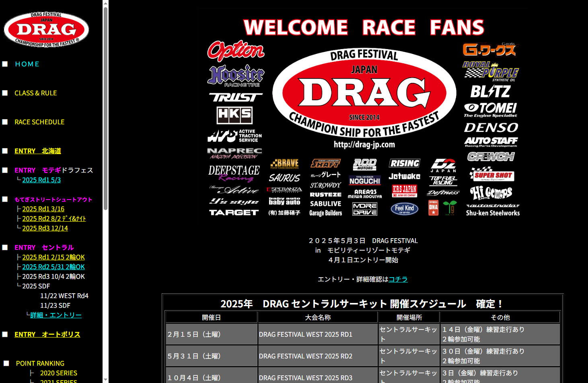Click the BLITZ sponsor logo
588x383 pixels.
[x=491, y=92]
